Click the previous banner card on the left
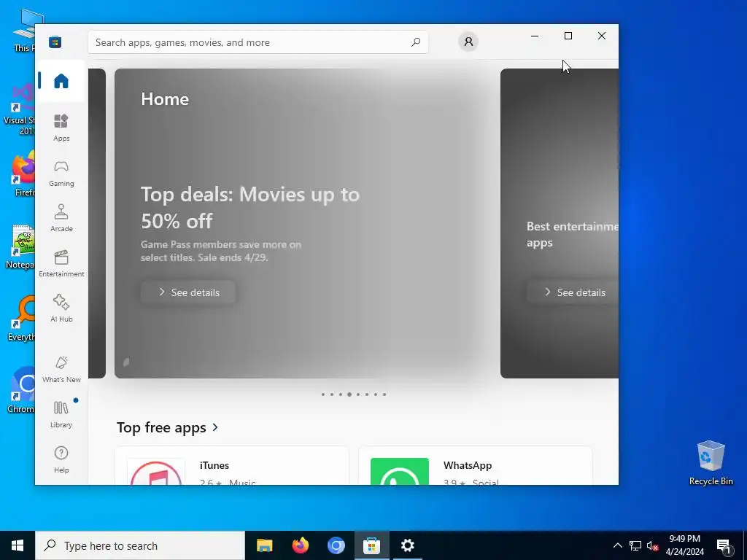Screen dimensions: 747x560 click(97, 223)
